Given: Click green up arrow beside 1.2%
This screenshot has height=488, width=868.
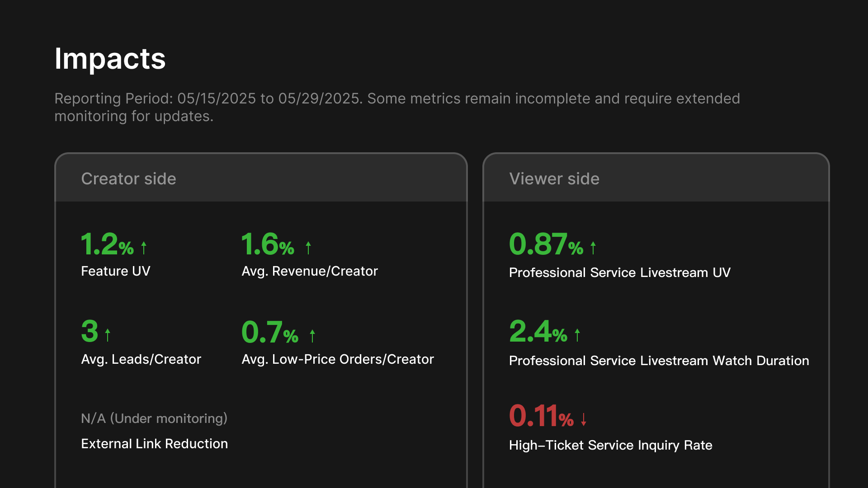Looking at the screenshot, I should point(144,248).
